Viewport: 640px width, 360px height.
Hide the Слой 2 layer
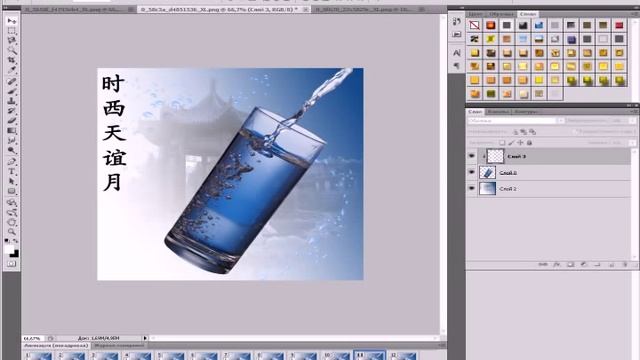(472, 189)
